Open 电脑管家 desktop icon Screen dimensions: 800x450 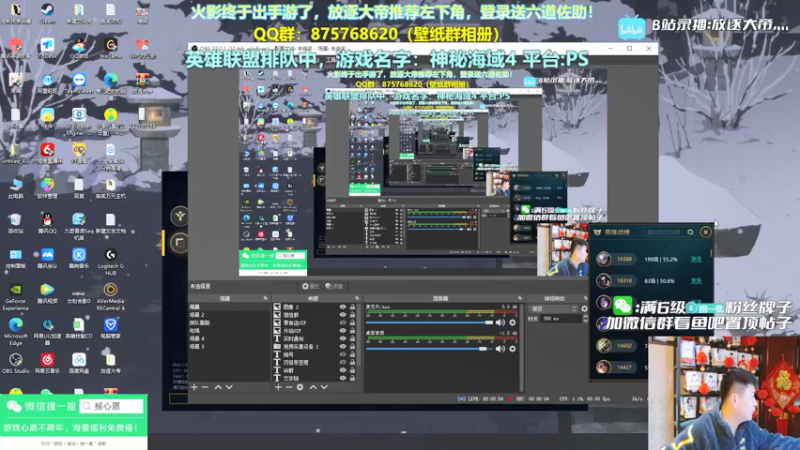[x=111, y=329]
